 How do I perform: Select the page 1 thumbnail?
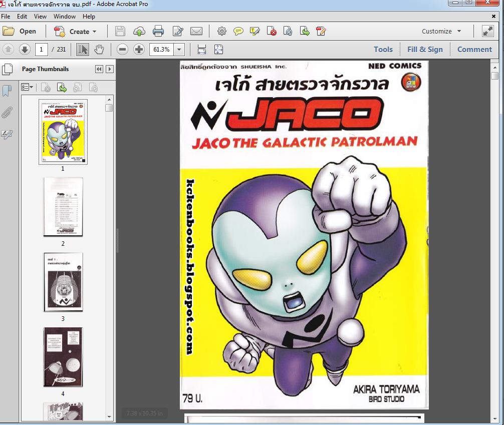pyautogui.click(x=63, y=132)
